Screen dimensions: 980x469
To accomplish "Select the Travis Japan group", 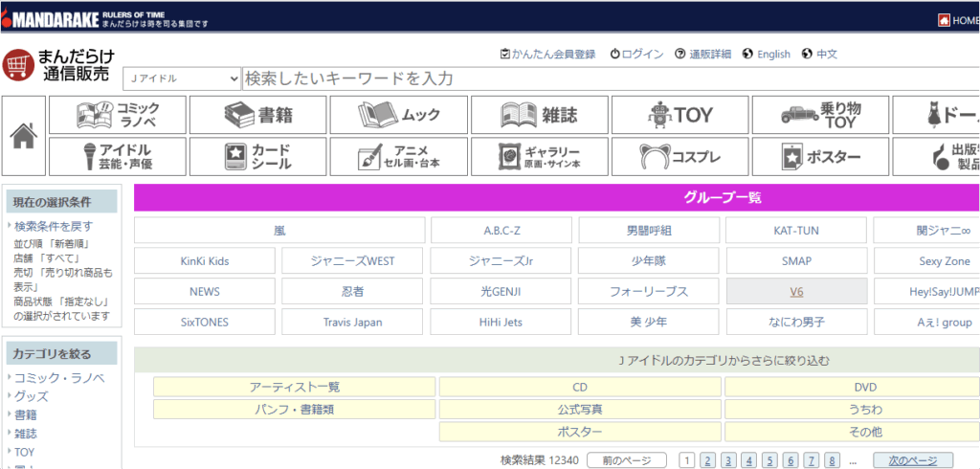I will point(352,322).
